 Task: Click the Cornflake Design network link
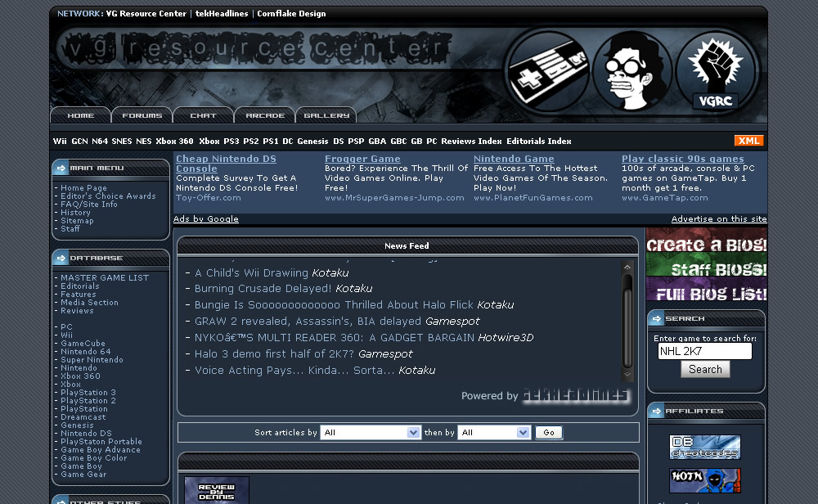(x=291, y=14)
